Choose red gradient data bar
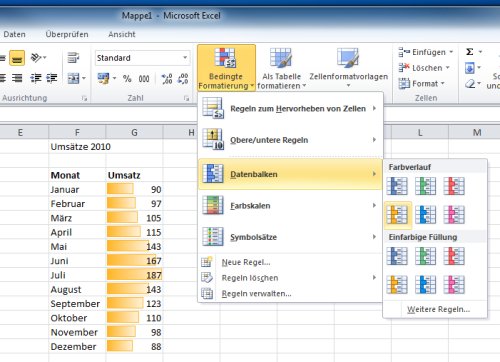Image resolution: width=500 pixels, height=362 pixels. click(454, 186)
